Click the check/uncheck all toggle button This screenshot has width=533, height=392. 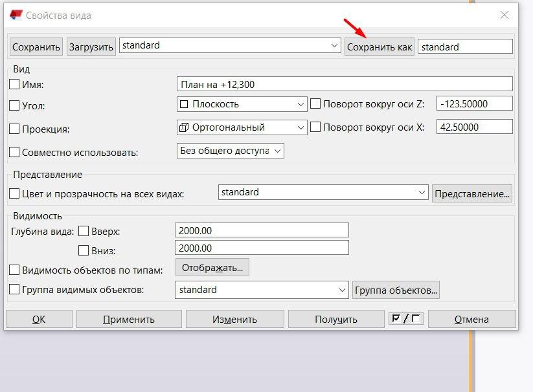[406, 318]
